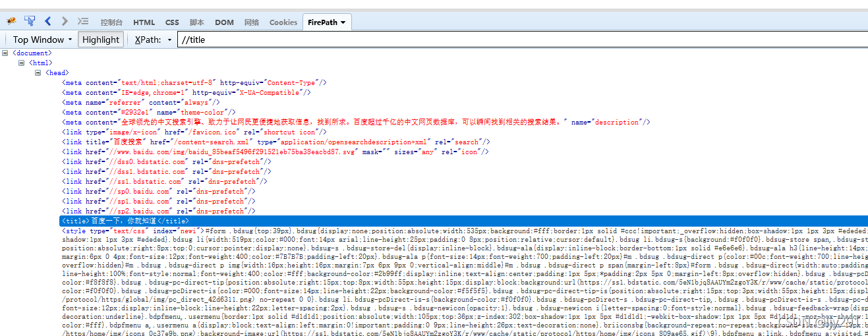The height and width of the screenshot is (336, 868).
Task: Collapse the <document> tree node
Action: tap(5, 53)
